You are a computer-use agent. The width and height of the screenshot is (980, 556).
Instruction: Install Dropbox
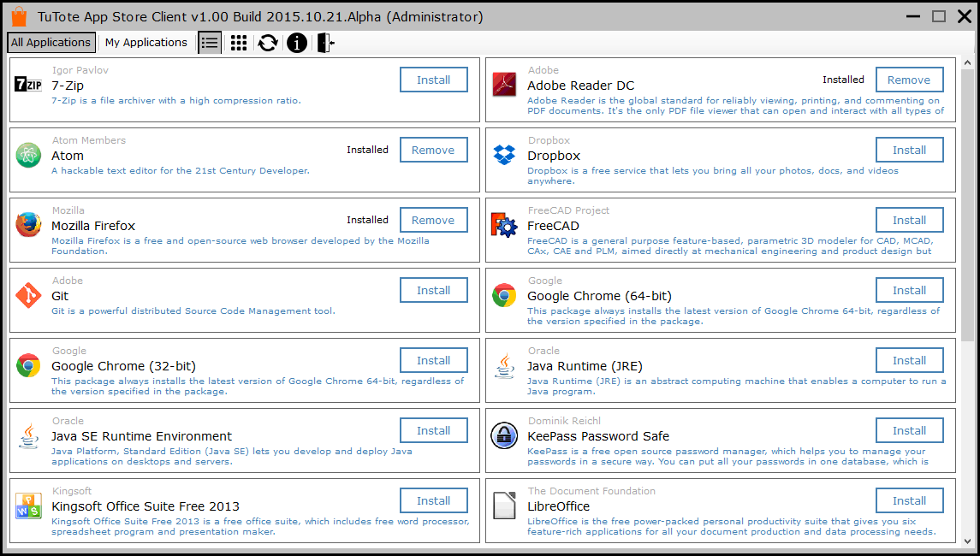point(909,150)
